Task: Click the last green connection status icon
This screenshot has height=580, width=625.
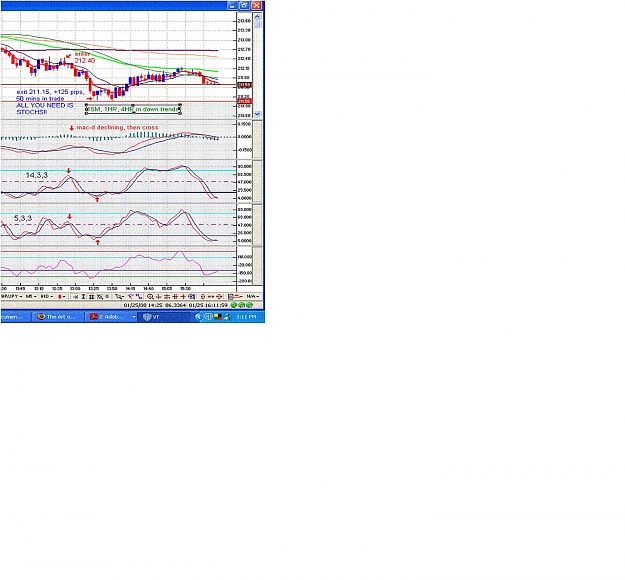Action: (x=250, y=305)
